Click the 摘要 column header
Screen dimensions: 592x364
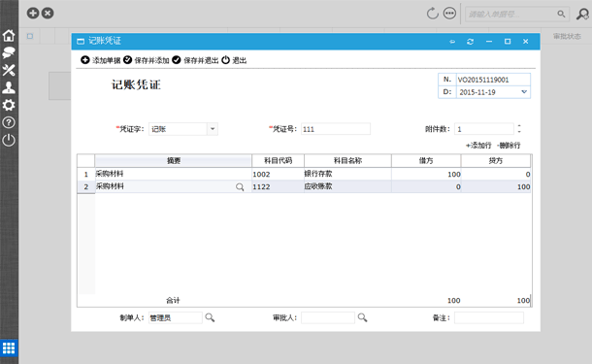pos(174,160)
